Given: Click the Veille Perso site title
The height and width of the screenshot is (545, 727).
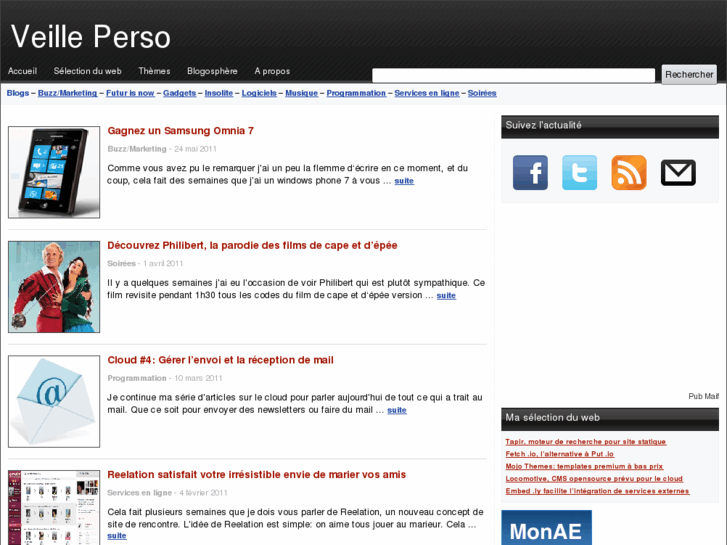Looking at the screenshot, I should coord(91,37).
